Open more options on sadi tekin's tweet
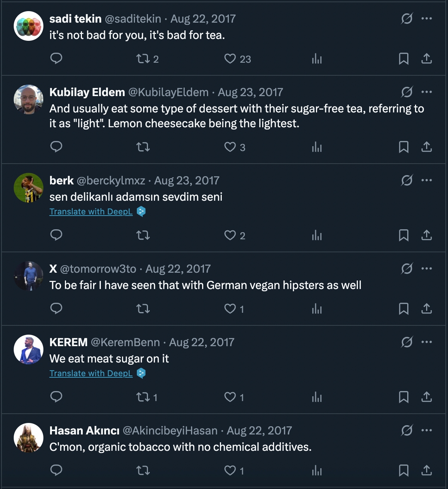The height and width of the screenshot is (489, 448). tap(426, 19)
